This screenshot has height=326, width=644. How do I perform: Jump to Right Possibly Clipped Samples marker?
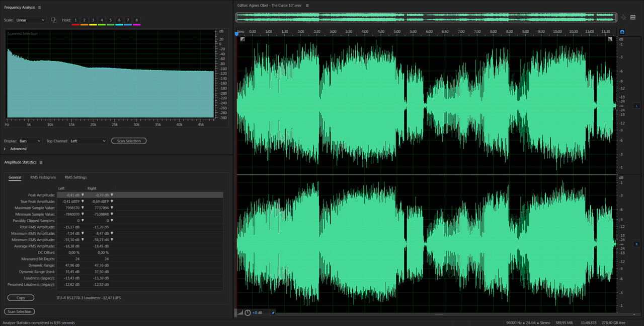tap(112, 220)
